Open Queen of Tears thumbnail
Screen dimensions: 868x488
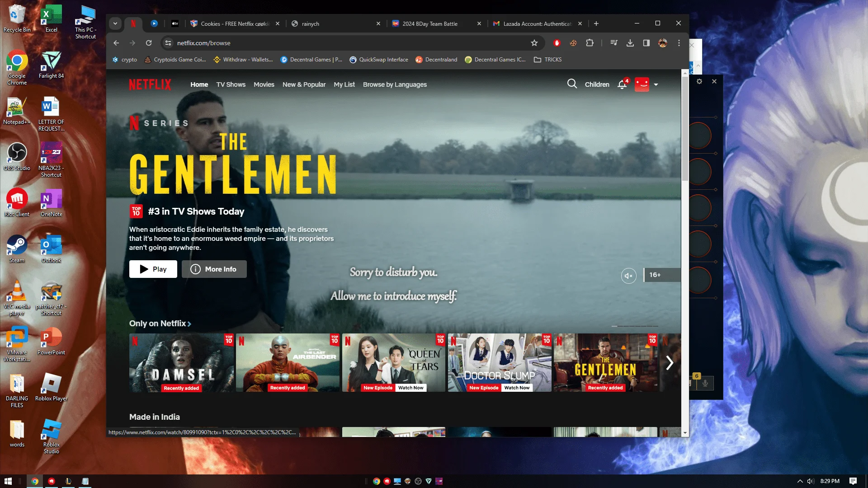pyautogui.click(x=393, y=363)
